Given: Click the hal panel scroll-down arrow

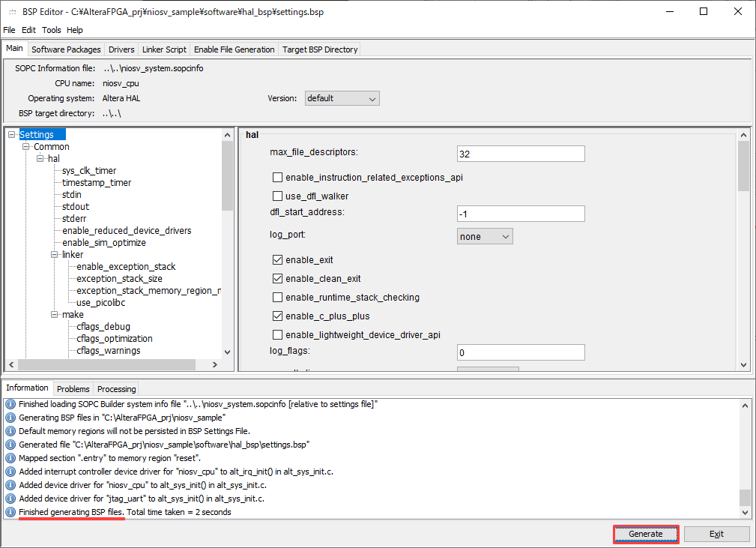Looking at the screenshot, I should 743,365.
